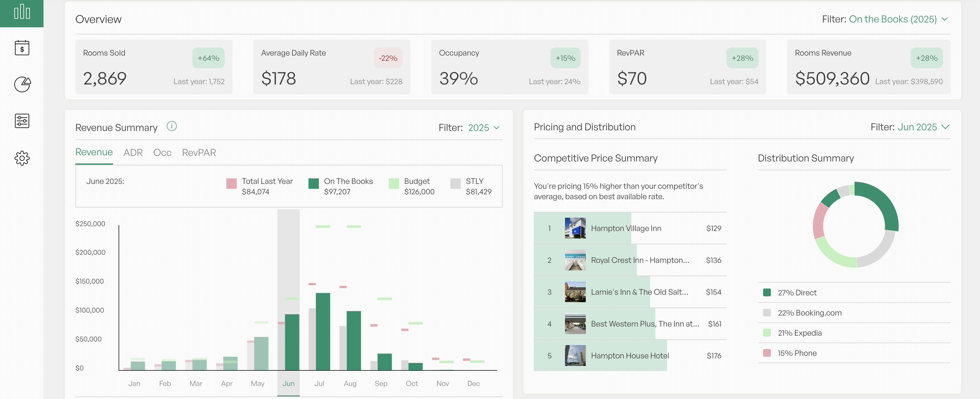Open the pie chart reports icon
This screenshot has width=980, height=399.
tap(22, 84)
